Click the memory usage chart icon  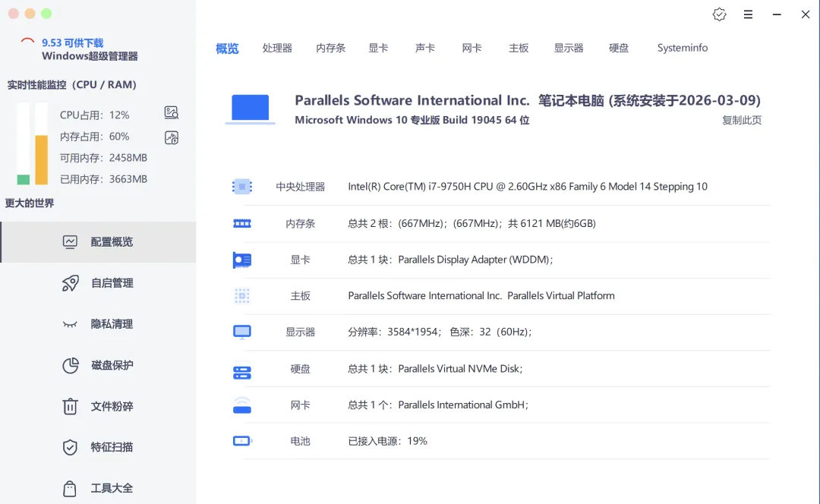[172, 137]
